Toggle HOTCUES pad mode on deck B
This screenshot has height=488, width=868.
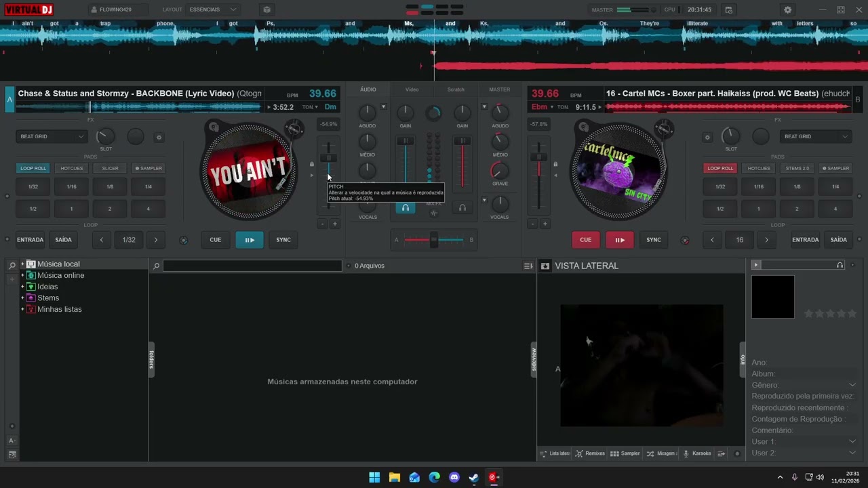[759, 168]
